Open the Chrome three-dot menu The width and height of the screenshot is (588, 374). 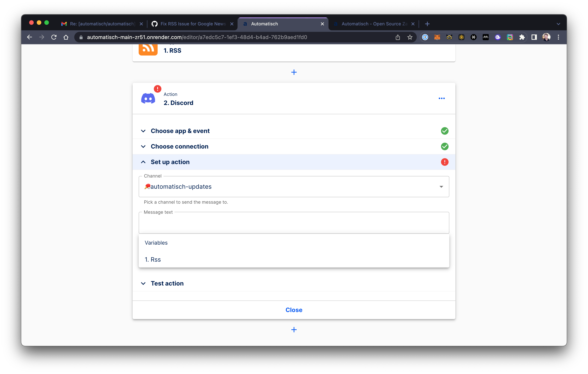coord(558,37)
